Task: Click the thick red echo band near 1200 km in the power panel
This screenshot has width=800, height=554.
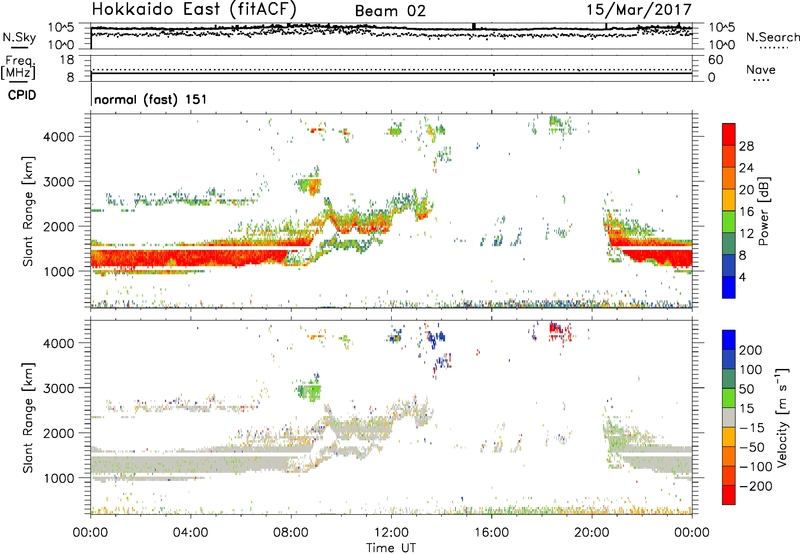Action: click(189, 257)
